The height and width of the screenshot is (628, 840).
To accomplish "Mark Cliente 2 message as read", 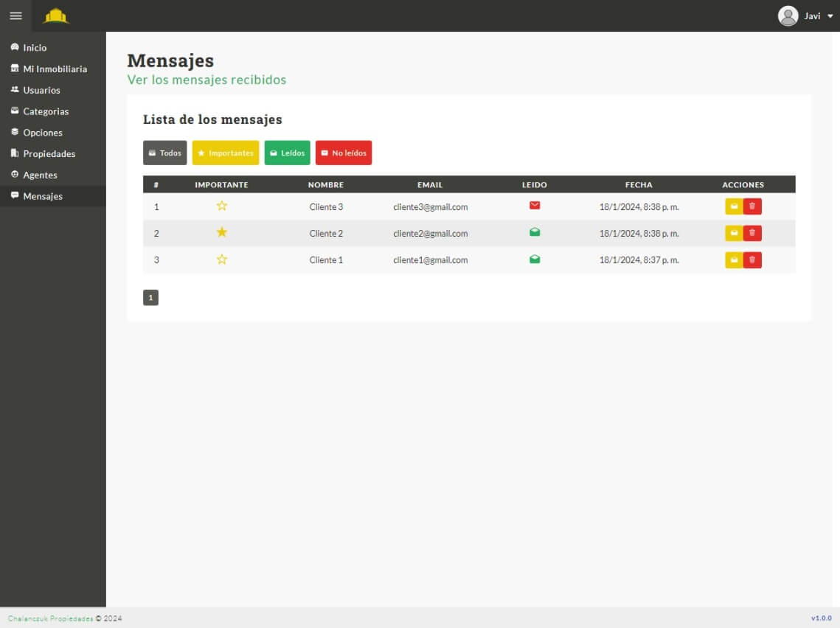I will tap(734, 234).
